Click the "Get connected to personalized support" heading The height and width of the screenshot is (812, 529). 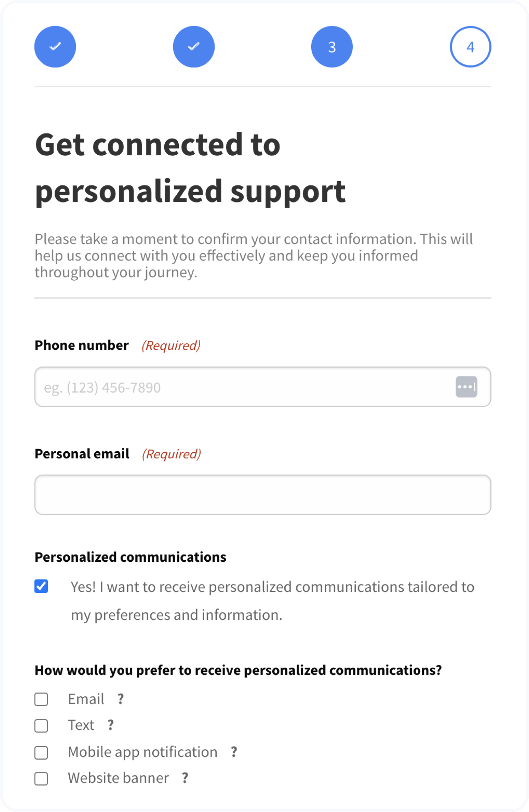190,167
